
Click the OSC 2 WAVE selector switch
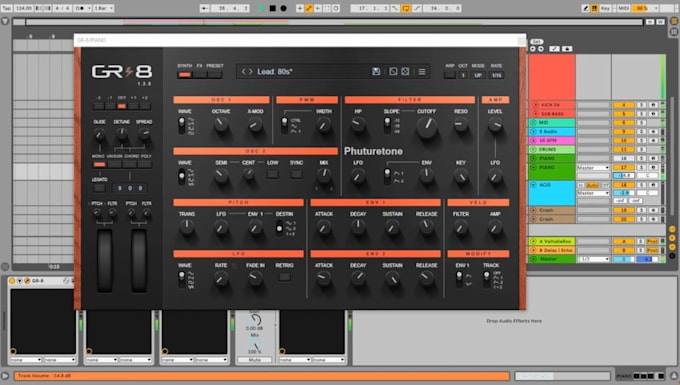coord(182,176)
